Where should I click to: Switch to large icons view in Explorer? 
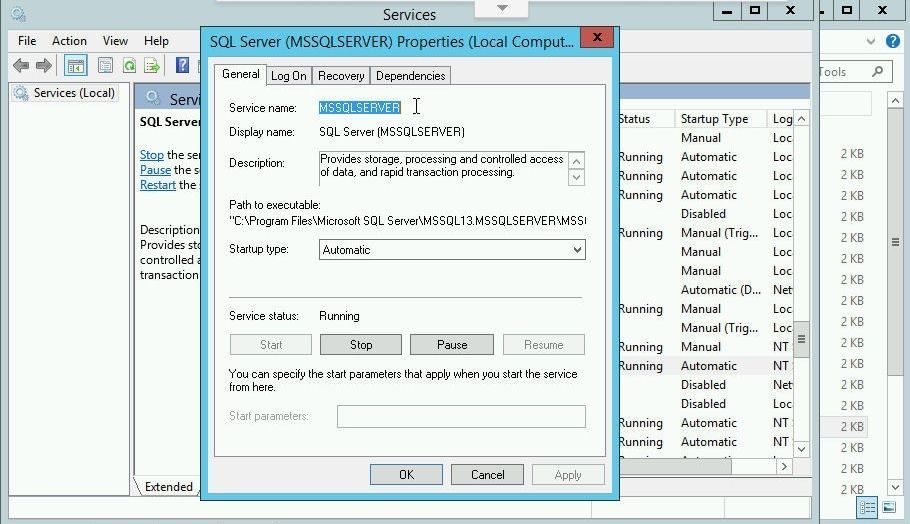[x=887, y=508]
